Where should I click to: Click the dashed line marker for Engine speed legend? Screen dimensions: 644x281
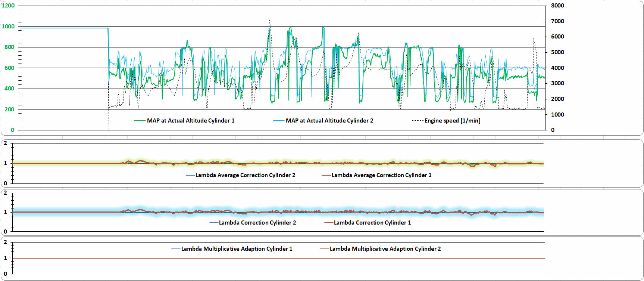point(418,121)
